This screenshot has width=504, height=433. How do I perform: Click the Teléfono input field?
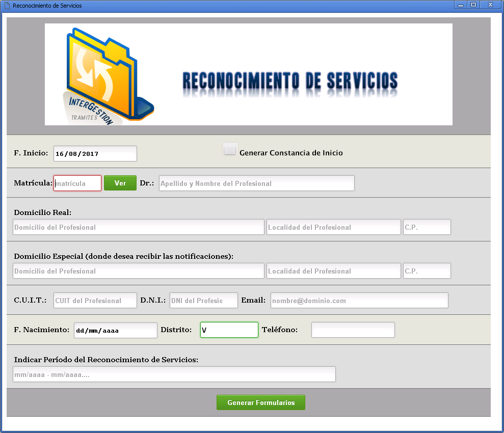point(353,330)
